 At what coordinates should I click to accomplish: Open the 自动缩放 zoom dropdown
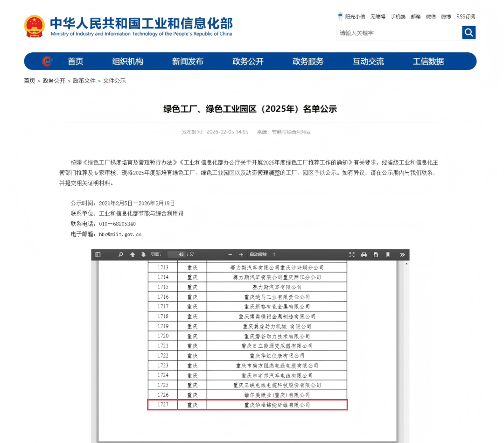click(263, 254)
